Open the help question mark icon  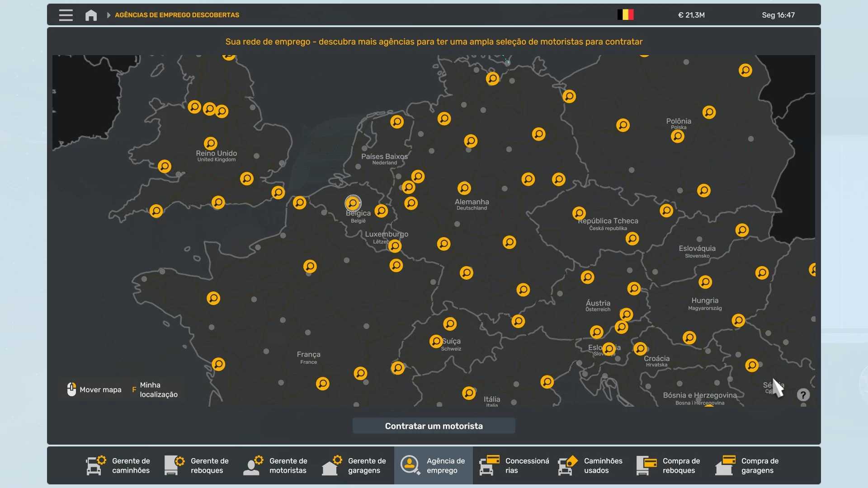coord(803,395)
